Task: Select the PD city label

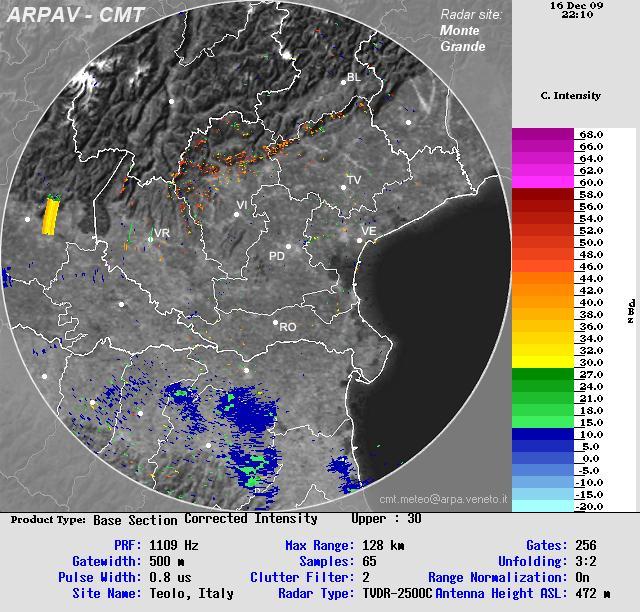Action: (277, 257)
